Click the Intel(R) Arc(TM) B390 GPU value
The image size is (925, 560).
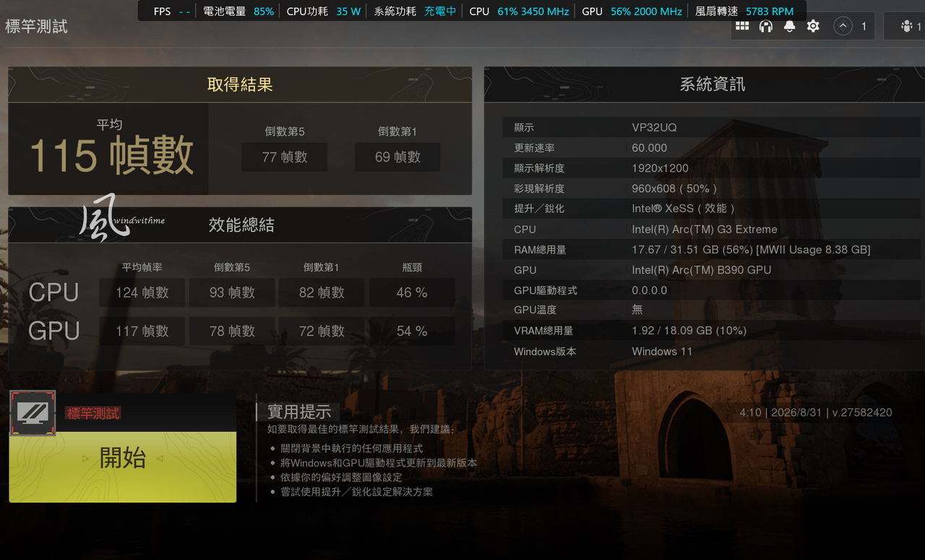tap(702, 270)
